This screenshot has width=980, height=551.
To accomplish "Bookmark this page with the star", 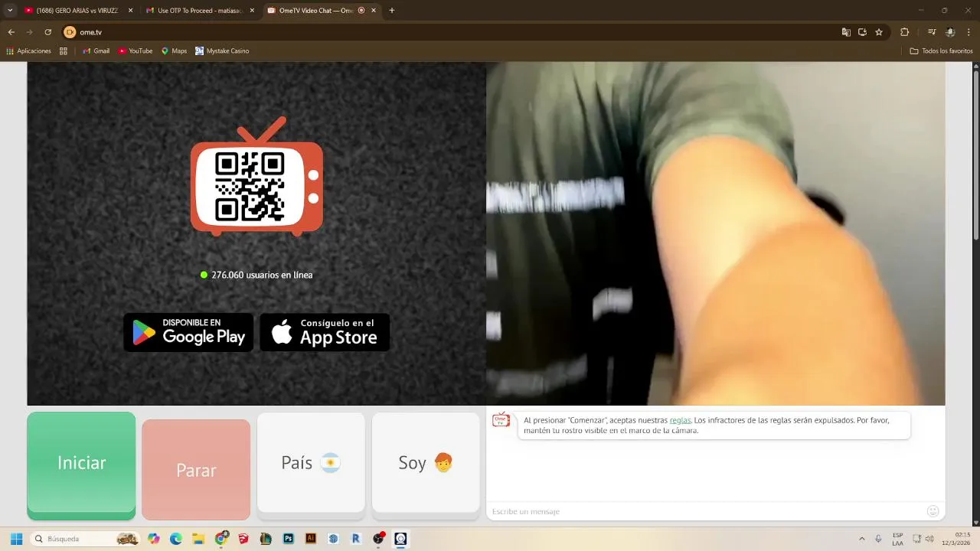I will pyautogui.click(x=879, y=32).
